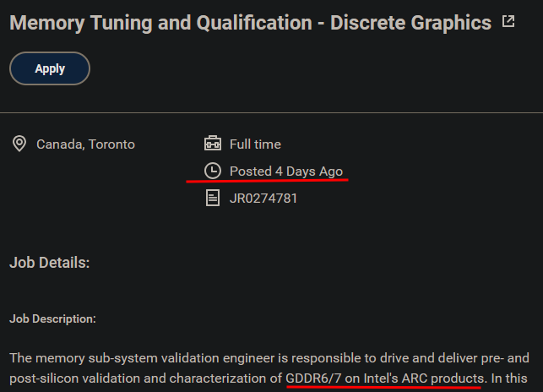Click "GDDR6/7 on Intel's ARC products" phrase
The image size is (543, 392).
(x=385, y=377)
